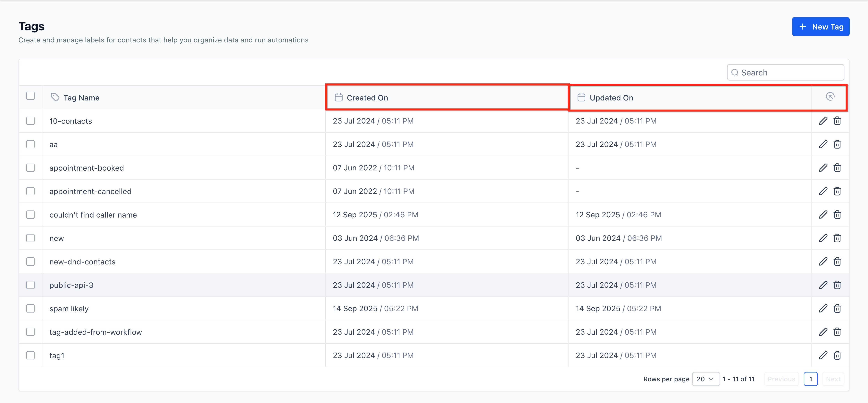Tick the checkbox next to new tag
This screenshot has width=868, height=403.
pos(30,238)
